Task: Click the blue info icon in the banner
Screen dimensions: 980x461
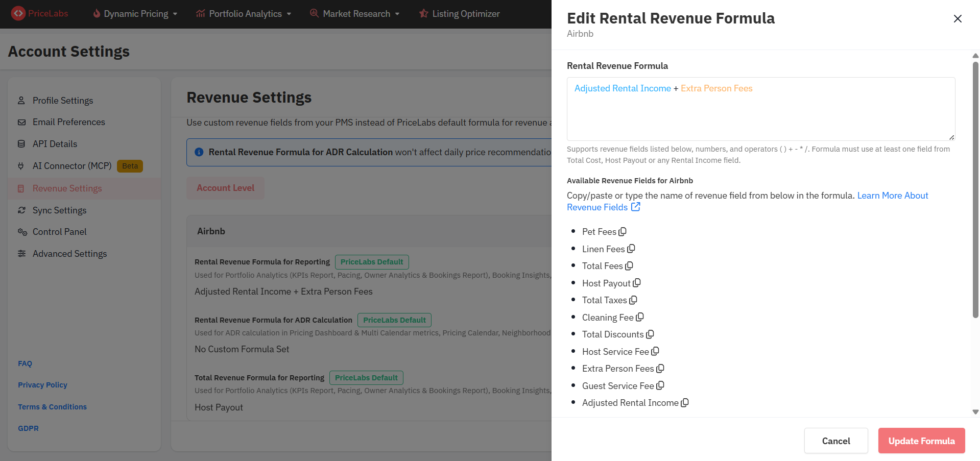Action: coord(199,152)
